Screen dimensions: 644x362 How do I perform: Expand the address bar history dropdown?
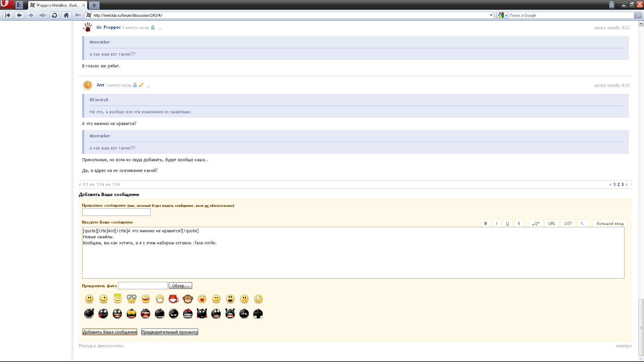491,15
